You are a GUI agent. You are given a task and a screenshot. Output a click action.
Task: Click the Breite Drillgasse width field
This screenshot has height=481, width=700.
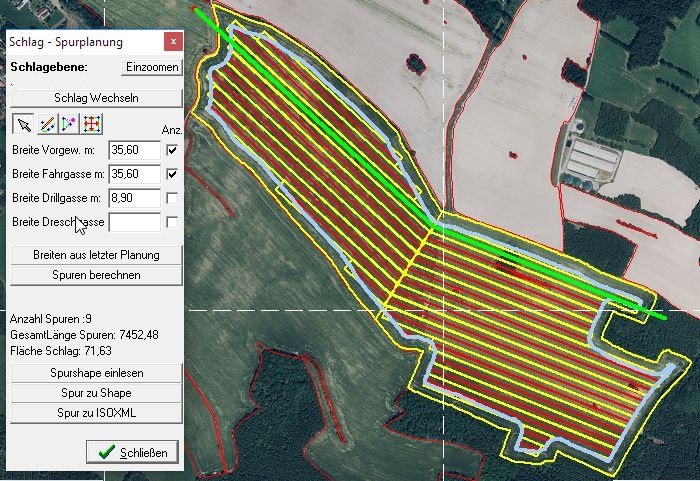point(134,198)
